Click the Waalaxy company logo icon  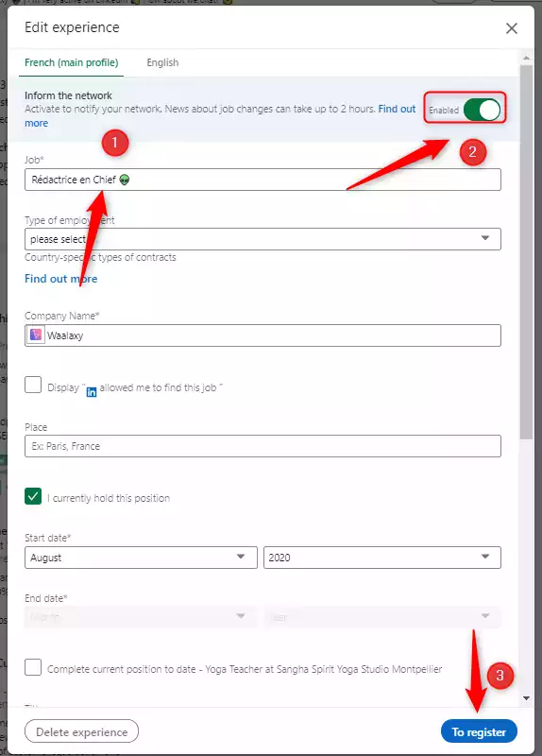[x=36, y=335]
